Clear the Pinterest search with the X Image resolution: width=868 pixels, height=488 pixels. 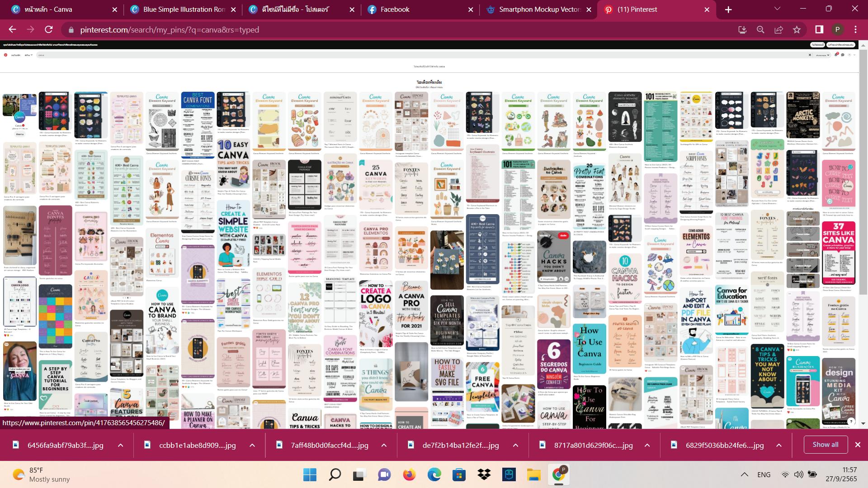[810, 55]
